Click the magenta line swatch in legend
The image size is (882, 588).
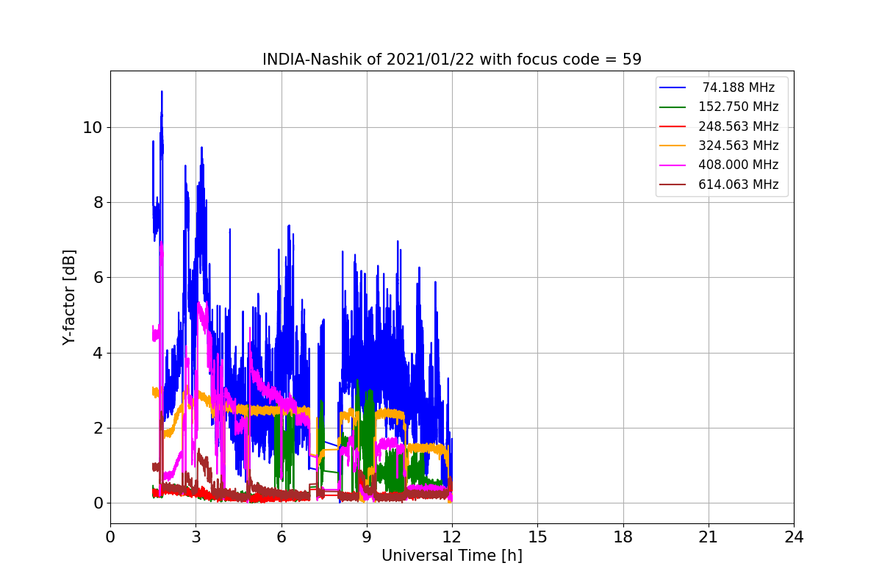click(673, 165)
